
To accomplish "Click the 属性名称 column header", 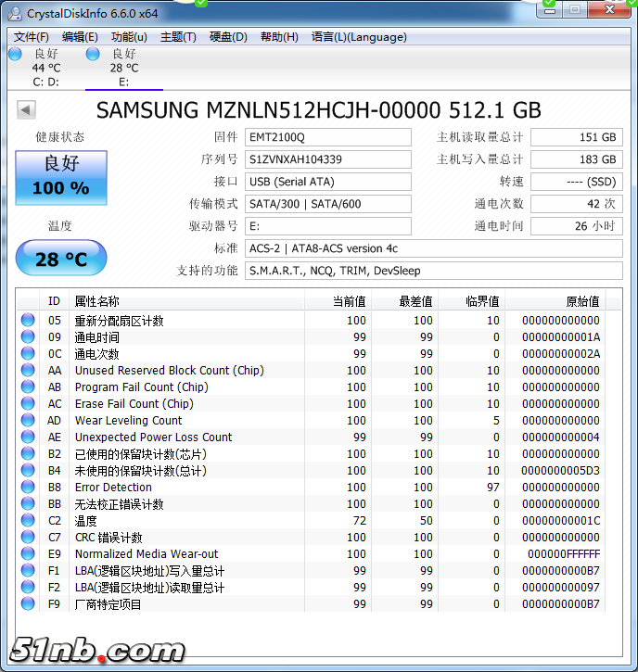I will click(x=97, y=301).
